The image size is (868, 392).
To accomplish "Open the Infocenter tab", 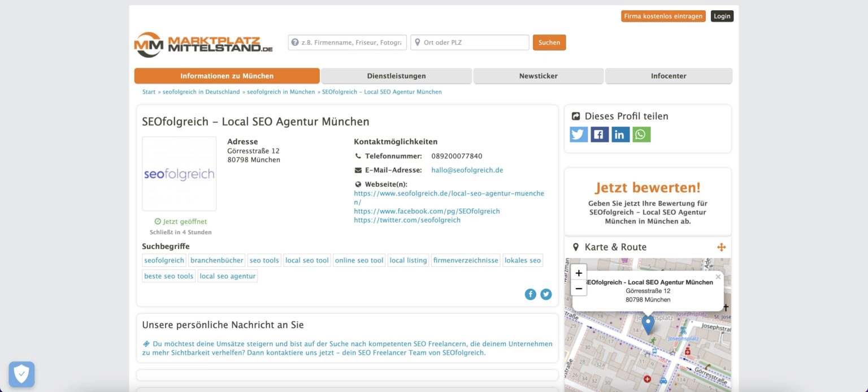I will coord(669,76).
